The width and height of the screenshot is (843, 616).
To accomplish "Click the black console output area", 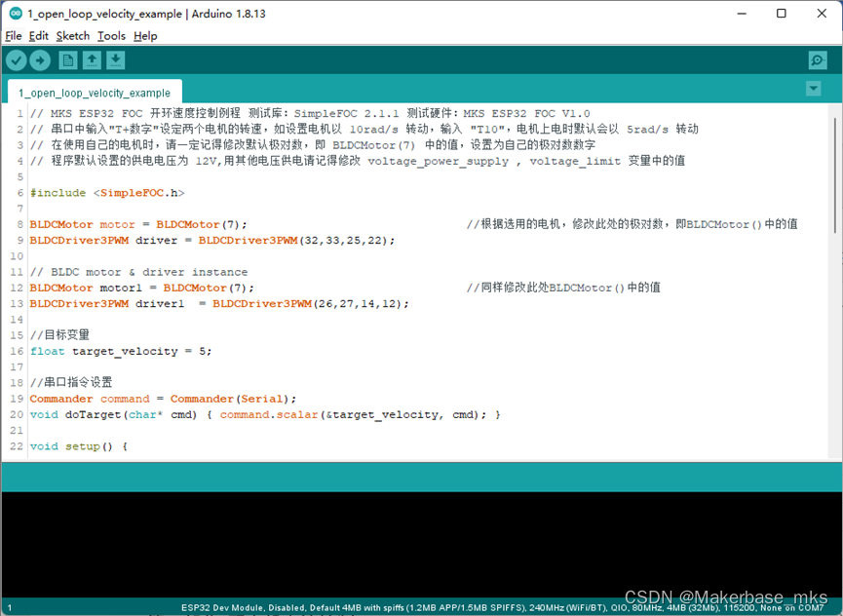I will click(x=421, y=545).
